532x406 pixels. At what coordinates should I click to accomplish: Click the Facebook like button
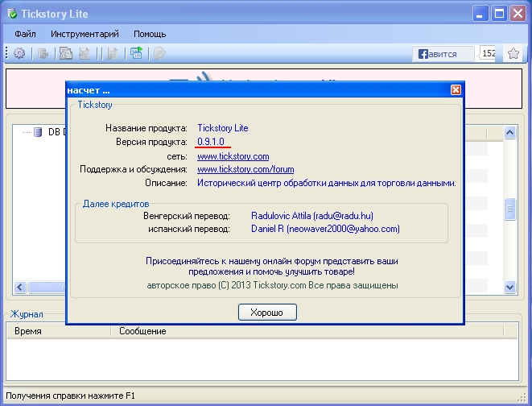click(x=443, y=54)
